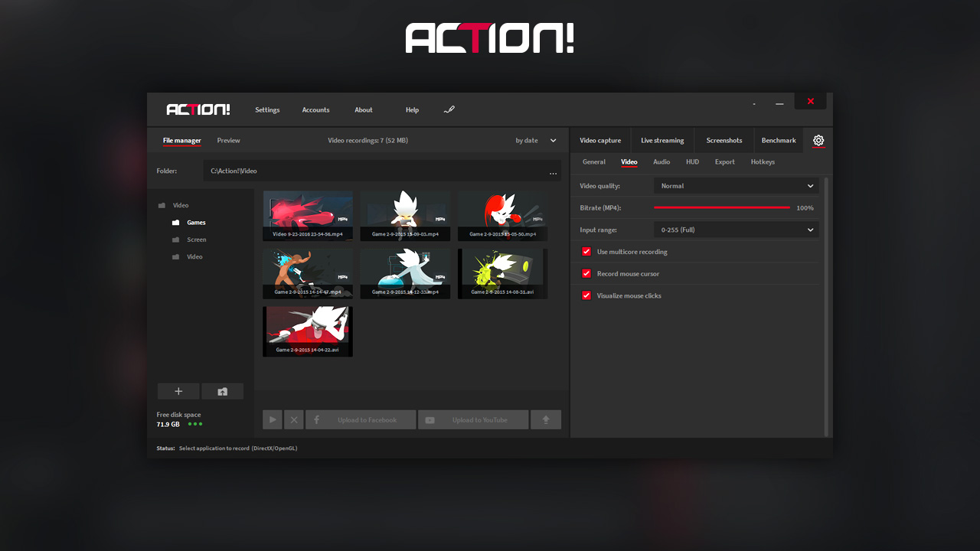Viewport: 980px width, 551px height.
Task: Select the nested Video subfolder under Screen
Action: click(188, 256)
